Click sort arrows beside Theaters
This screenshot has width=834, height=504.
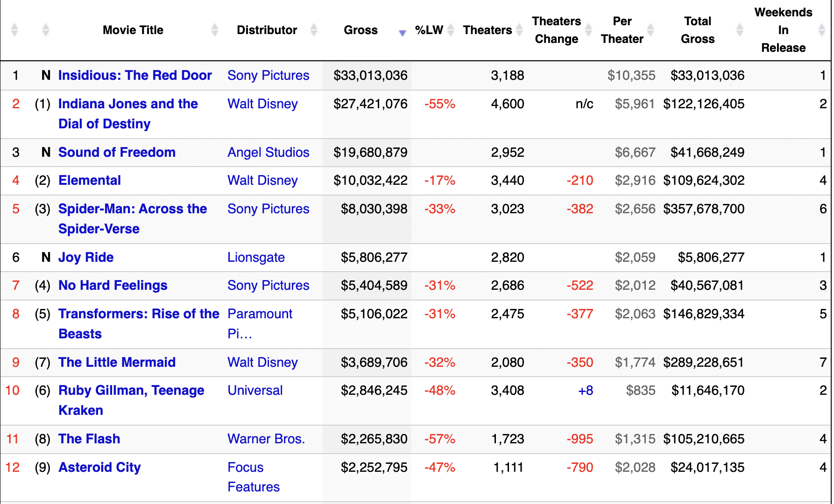pos(519,30)
